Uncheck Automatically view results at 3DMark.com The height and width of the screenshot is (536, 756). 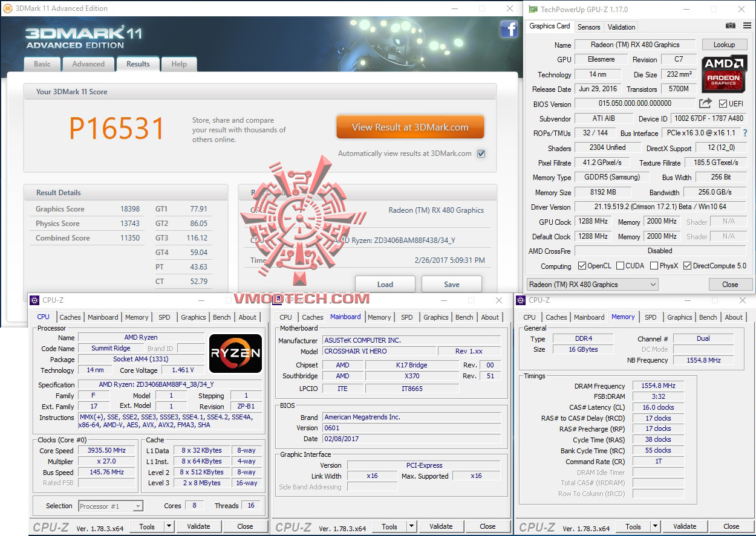(x=481, y=153)
